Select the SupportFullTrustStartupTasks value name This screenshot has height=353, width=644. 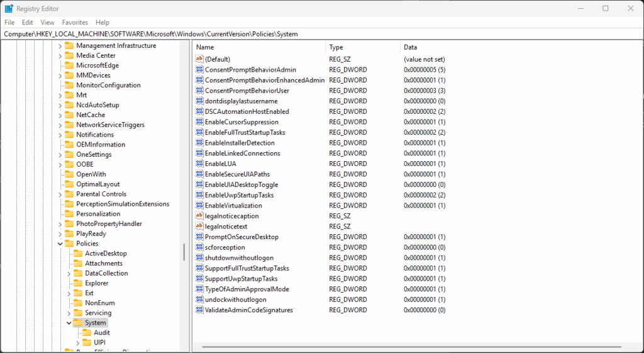247,268
